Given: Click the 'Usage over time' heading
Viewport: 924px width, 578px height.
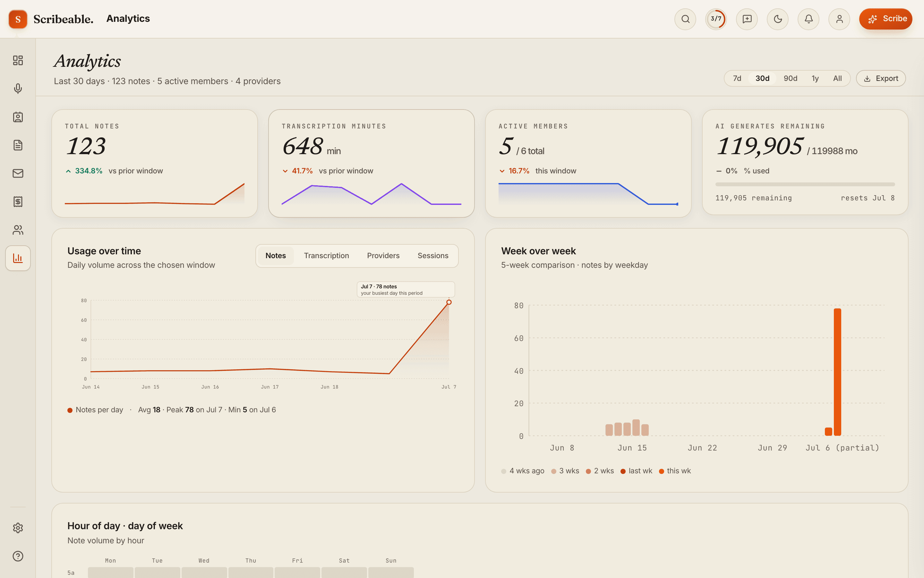Looking at the screenshot, I should [x=104, y=251].
